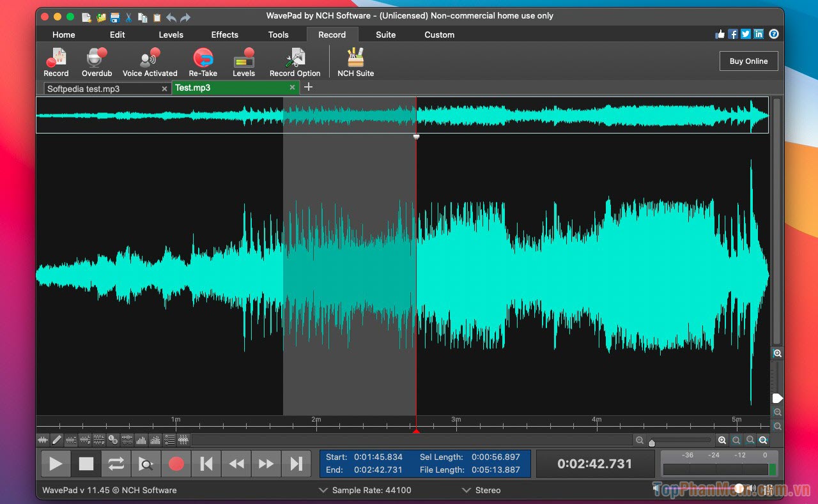The height and width of the screenshot is (504, 818).
Task: Click the horizontal zoom in magnifier
Action: pyautogui.click(x=722, y=440)
